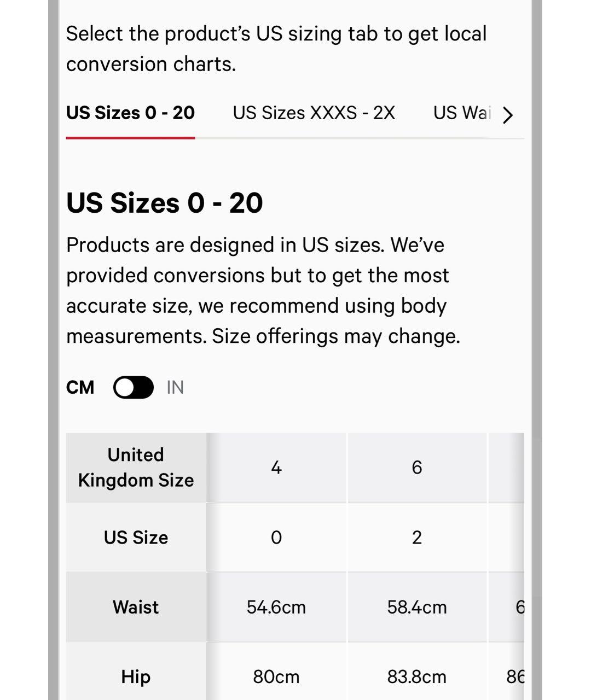Switch to the US Sizes XXXS - 2X tab

coord(314,113)
